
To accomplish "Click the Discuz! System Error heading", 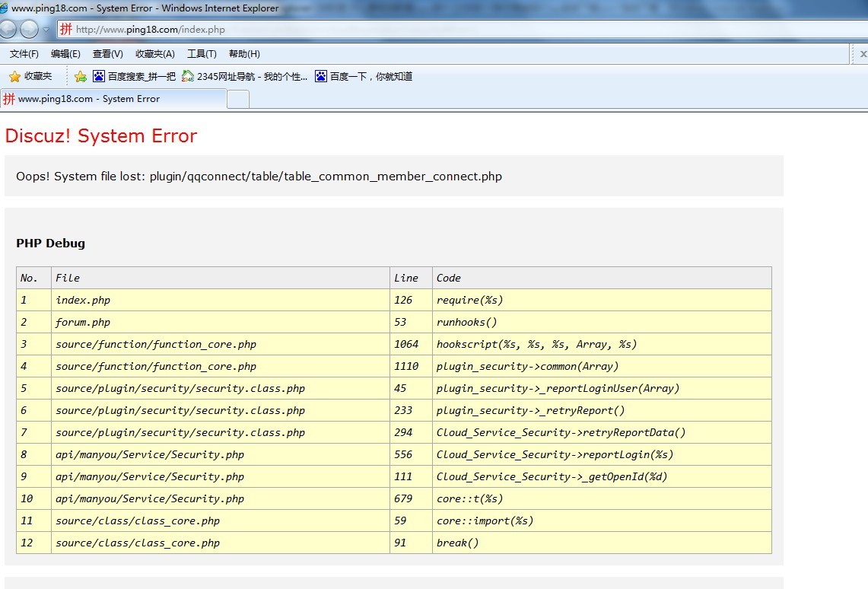I will [x=100, y=135].
